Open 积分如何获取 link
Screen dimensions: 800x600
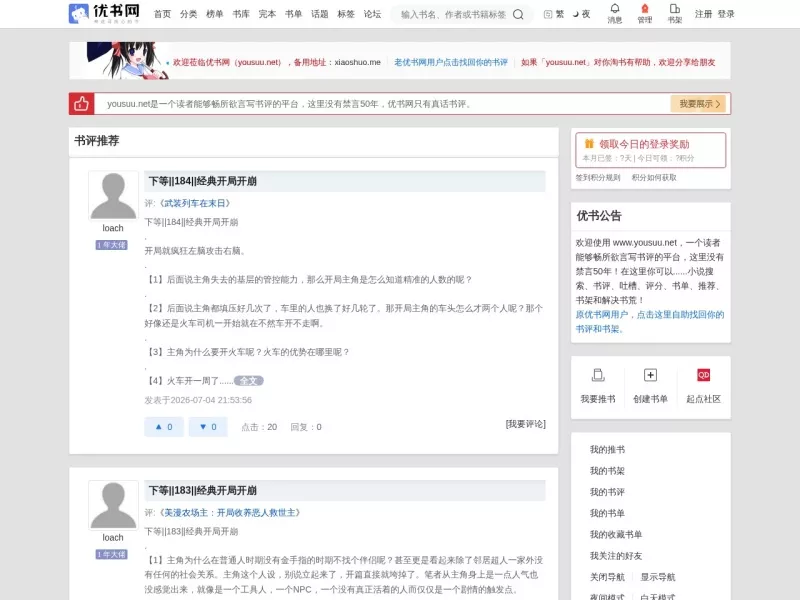pyautogui.click(x=654, y=178)
